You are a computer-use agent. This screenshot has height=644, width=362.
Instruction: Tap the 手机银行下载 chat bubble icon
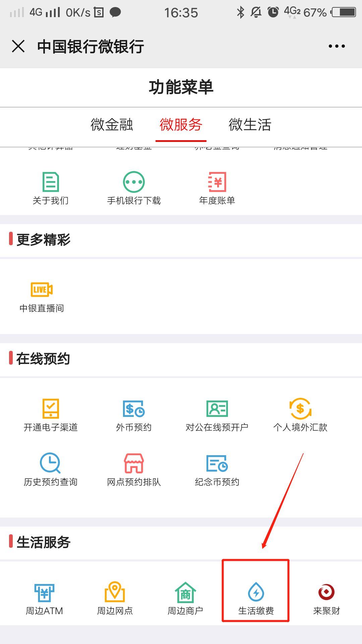click(x=134, y=182)
